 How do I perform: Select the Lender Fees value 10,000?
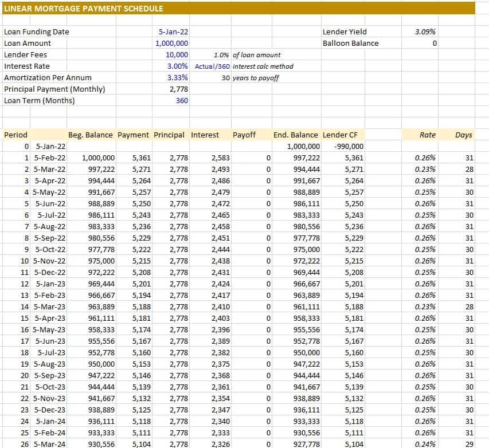pyautogui.click(x=177, y=55)
